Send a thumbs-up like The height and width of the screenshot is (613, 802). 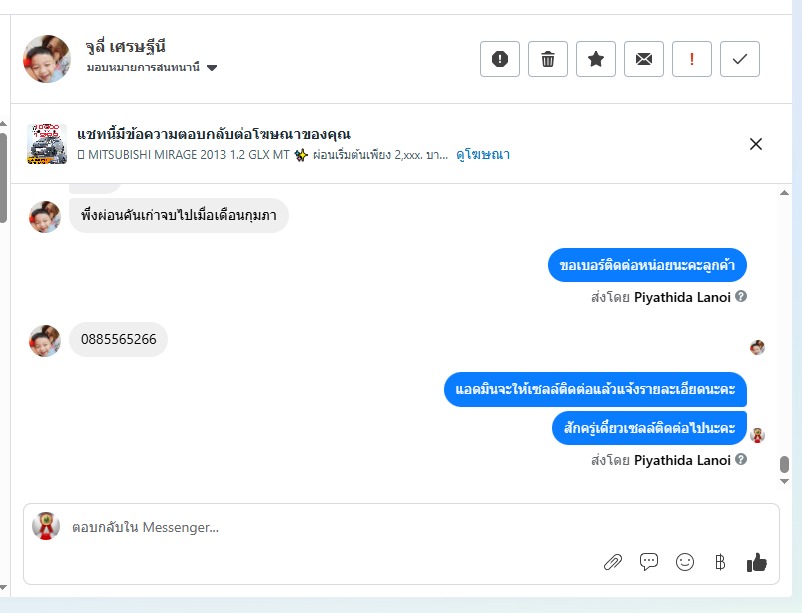click(757, 562)
